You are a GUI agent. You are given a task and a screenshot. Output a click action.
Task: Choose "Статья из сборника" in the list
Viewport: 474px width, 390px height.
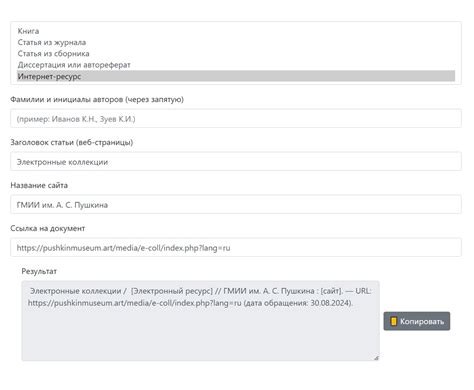236,54
